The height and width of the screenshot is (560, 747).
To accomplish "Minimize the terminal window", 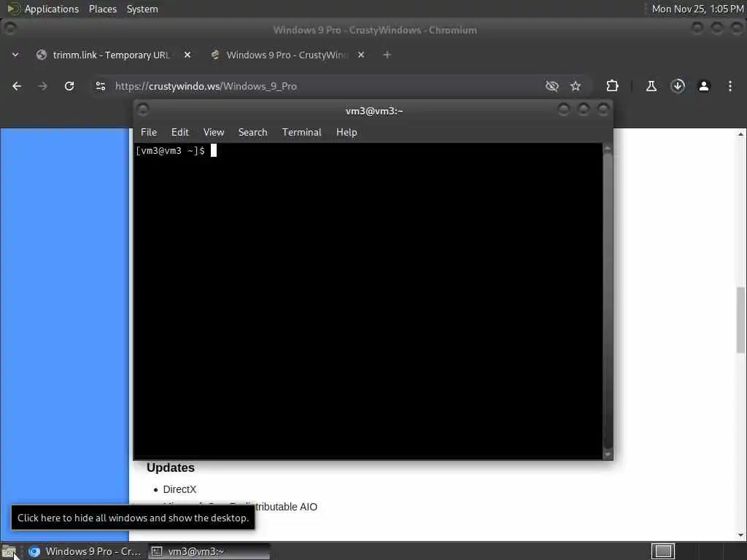I will point(564,110).
